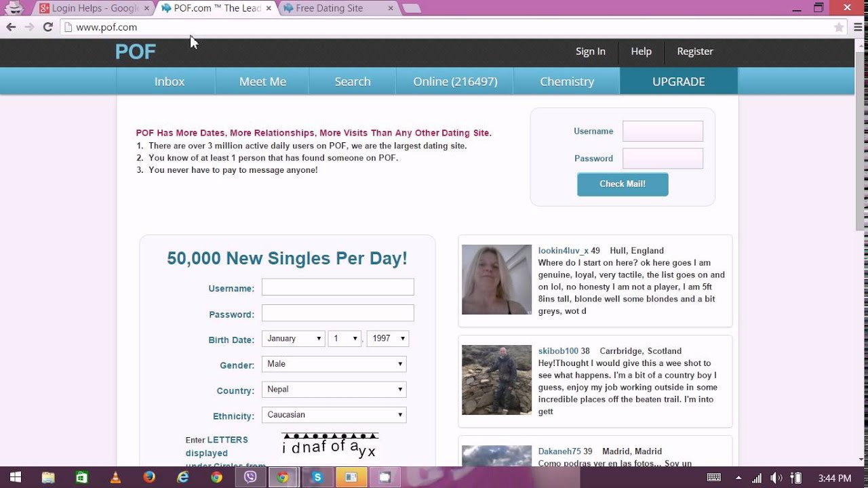Open File Explorer from the taskbar

(x=48, y=477)
